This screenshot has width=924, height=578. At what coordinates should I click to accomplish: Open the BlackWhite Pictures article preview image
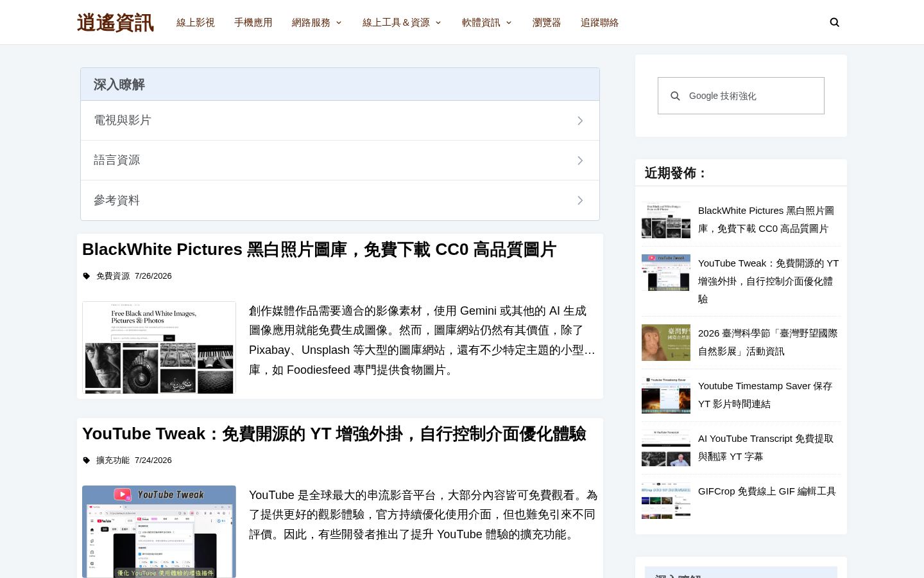[159, 347]
